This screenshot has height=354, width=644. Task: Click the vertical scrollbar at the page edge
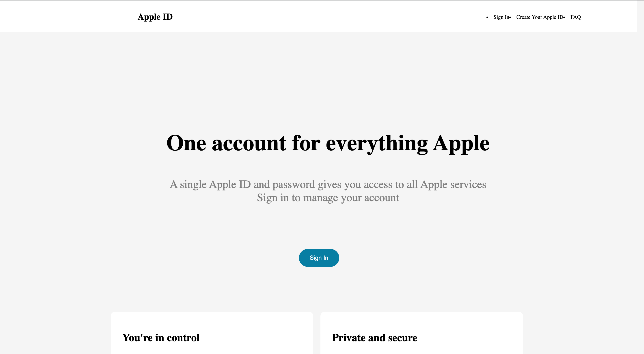point(640,175)
